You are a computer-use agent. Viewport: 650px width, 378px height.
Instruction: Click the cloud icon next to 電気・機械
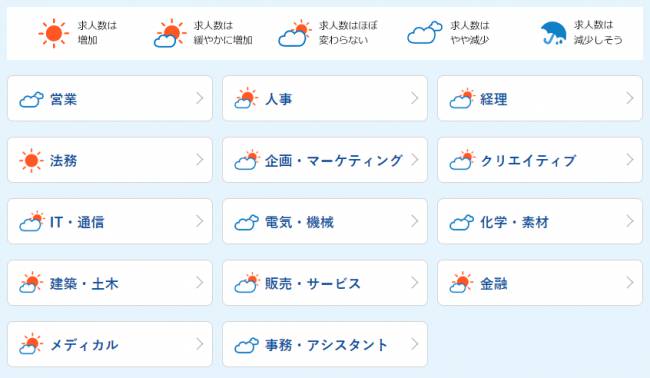[x=247, y=222]
